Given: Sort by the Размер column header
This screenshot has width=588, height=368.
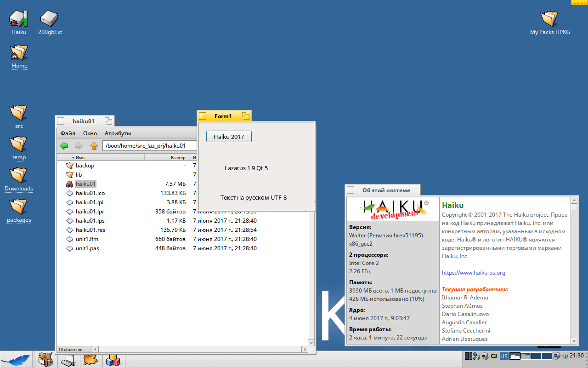Looking at the screenshot, I should point(166,157).
